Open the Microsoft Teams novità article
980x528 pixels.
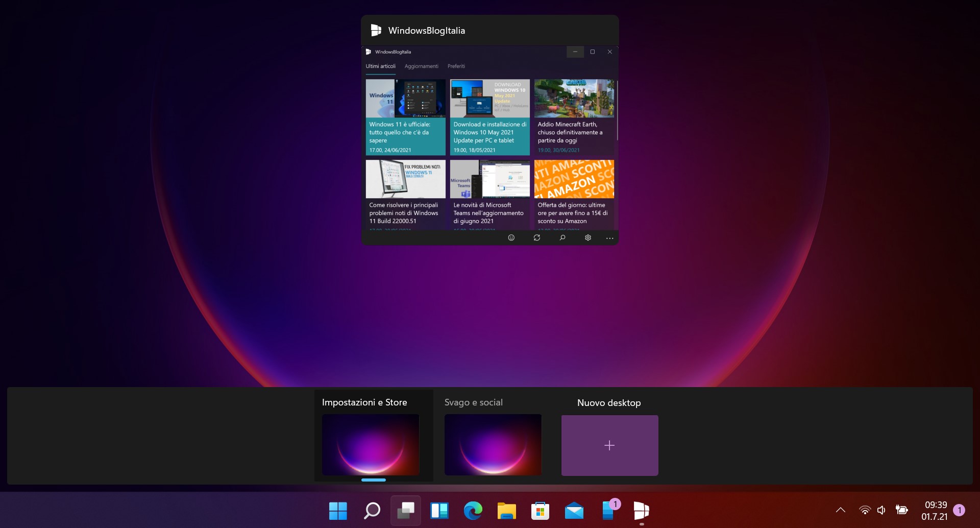(x=490, y=195)
